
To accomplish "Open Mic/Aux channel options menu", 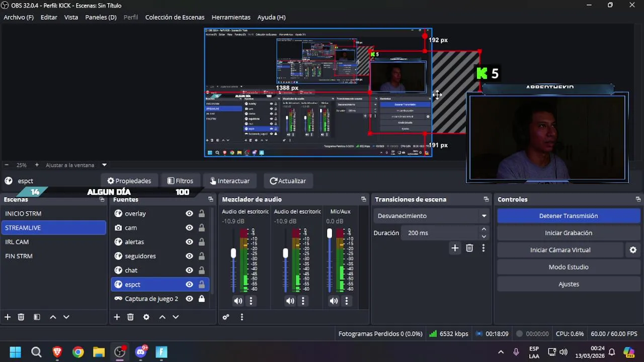I will [346, 301].
